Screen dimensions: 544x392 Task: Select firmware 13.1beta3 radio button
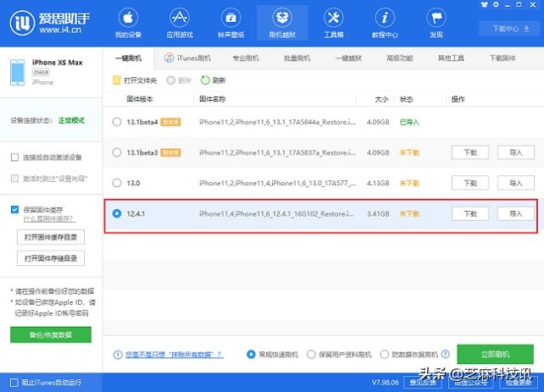point(117,152)
